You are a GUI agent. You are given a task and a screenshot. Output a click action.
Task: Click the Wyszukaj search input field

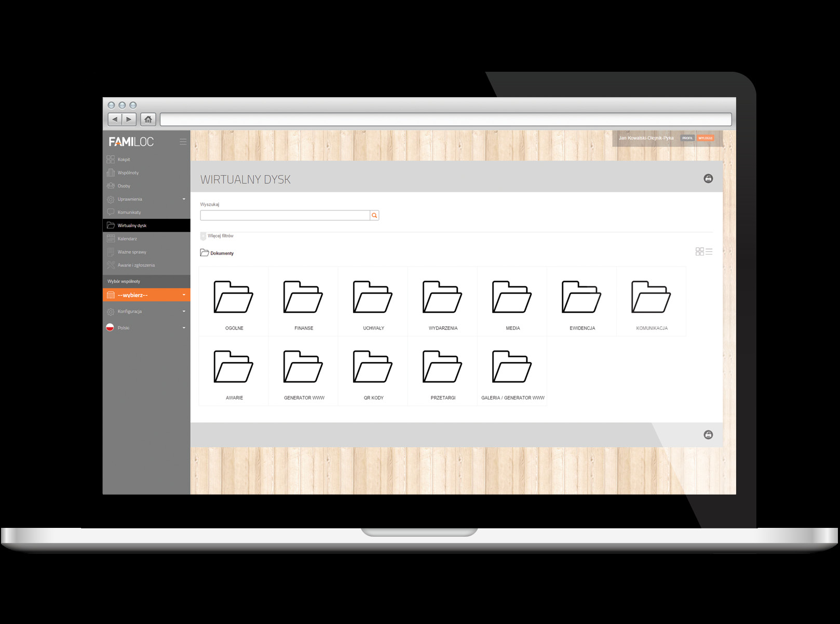[x=285, y=215]
